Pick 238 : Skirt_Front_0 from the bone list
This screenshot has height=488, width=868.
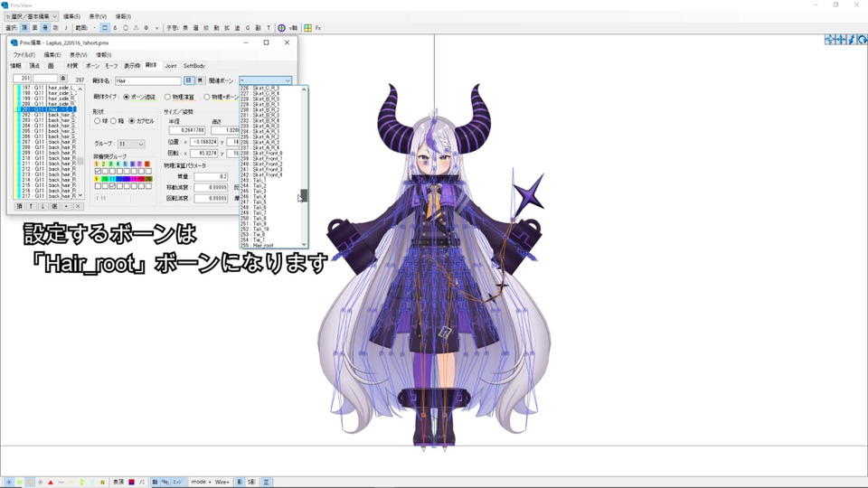tap(270, 154)
